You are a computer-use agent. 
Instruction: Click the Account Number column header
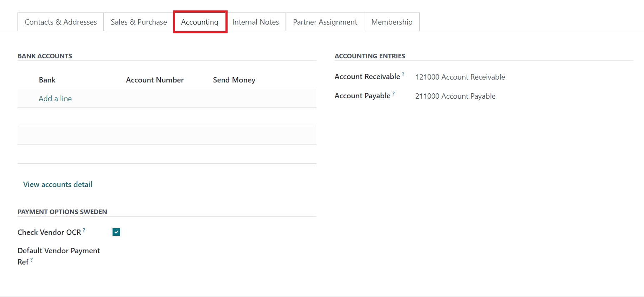(x=155, y=80)
